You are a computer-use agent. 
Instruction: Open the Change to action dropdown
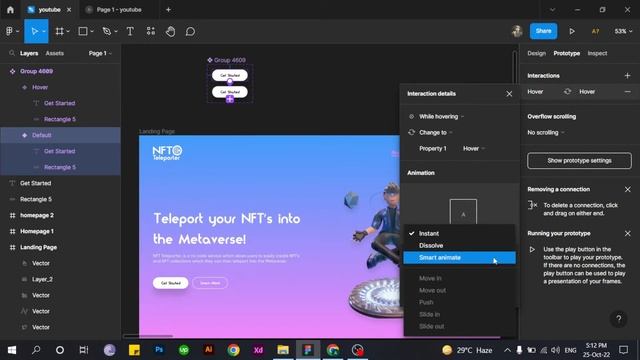click(x=436, y=133)
